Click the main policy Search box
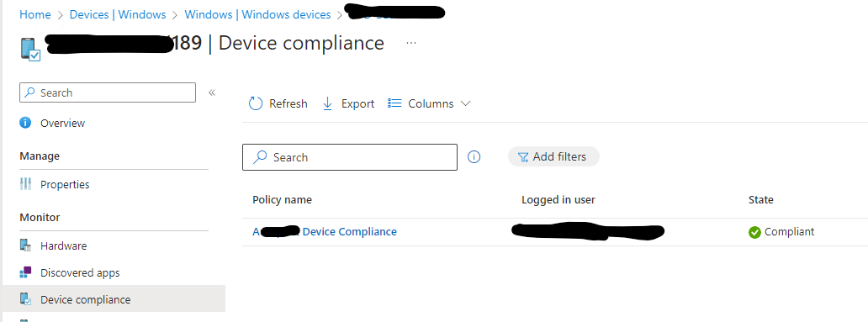The height and width of the screenshot is (322, 868). 350,157
